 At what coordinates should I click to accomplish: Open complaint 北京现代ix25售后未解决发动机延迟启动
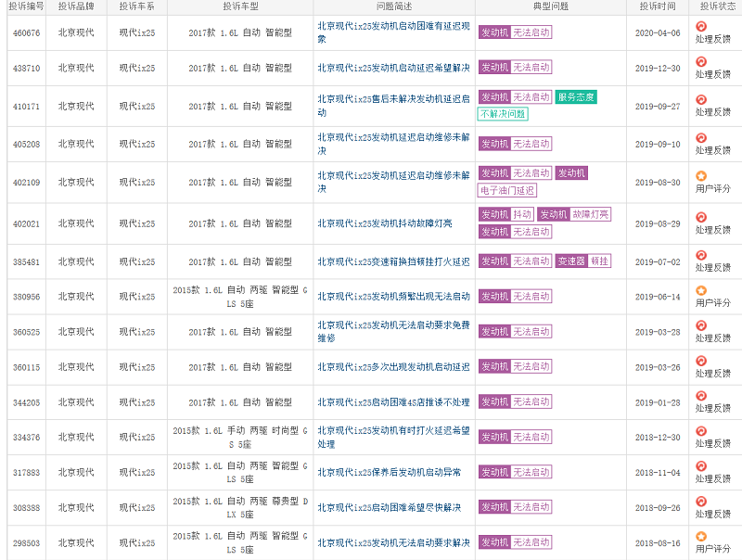point(393,106)
